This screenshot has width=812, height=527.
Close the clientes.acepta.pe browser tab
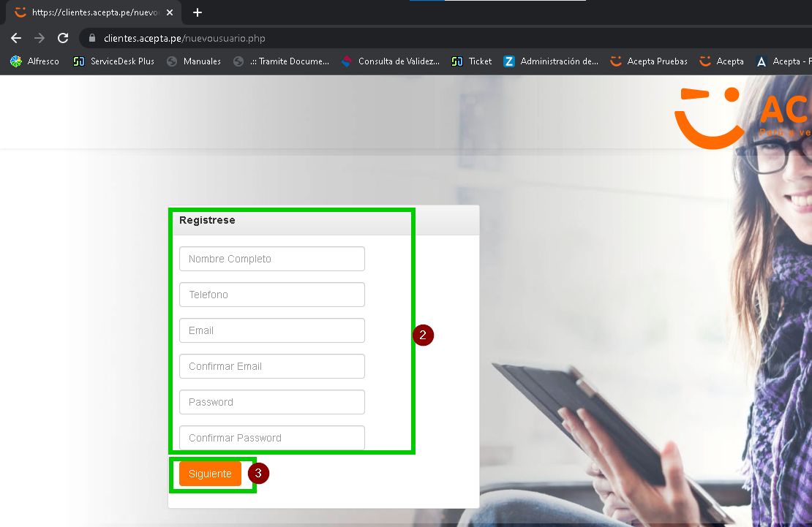click(x=169, y=12)
